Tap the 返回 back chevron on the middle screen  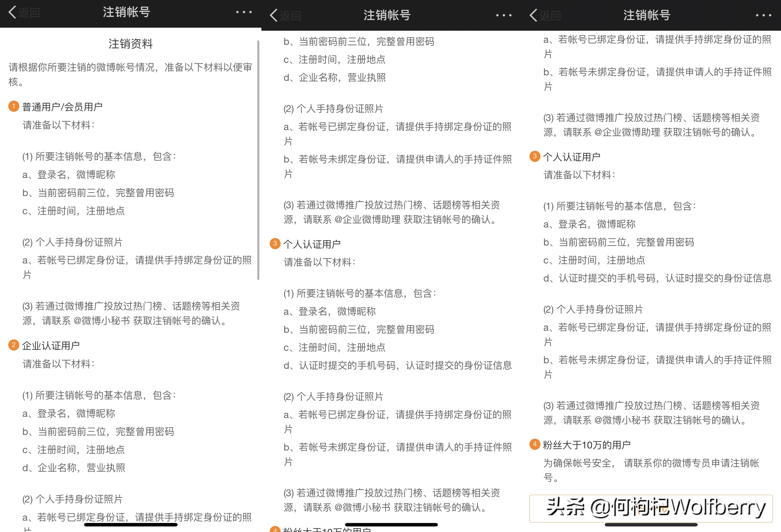pyautogui.click(x=273, y=15)
